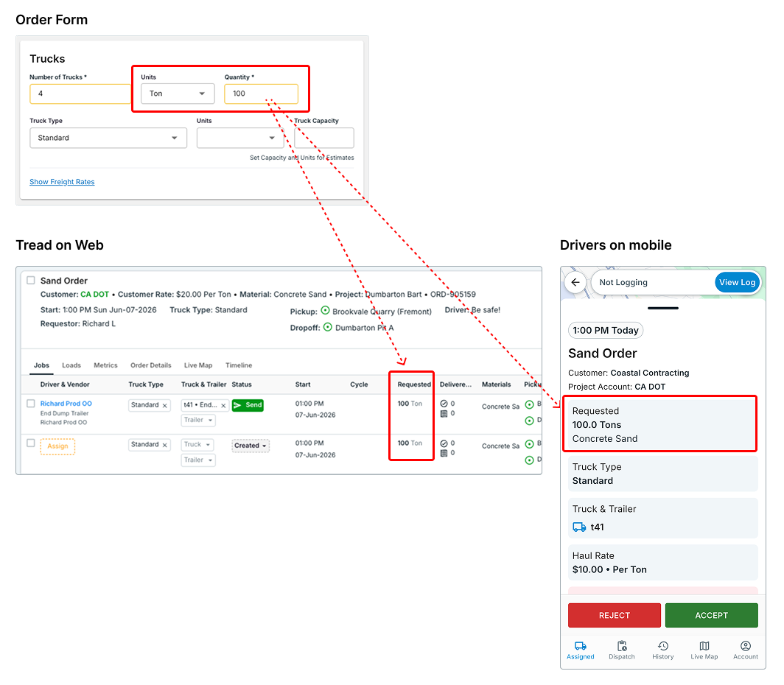Click the Brookvale Quarry pickup location icon
Viewport: 784px width, 685px height.
point(325,310)
